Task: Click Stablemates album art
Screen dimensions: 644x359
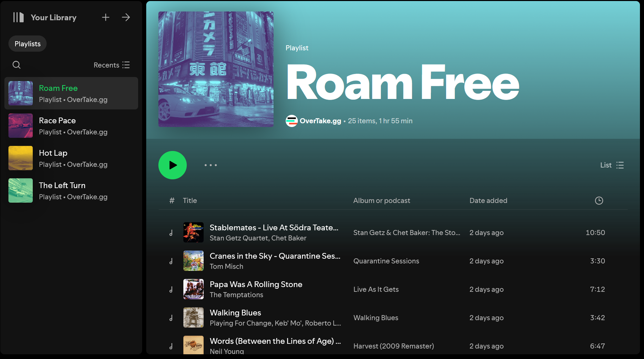Action: click(x=194, y=232)
